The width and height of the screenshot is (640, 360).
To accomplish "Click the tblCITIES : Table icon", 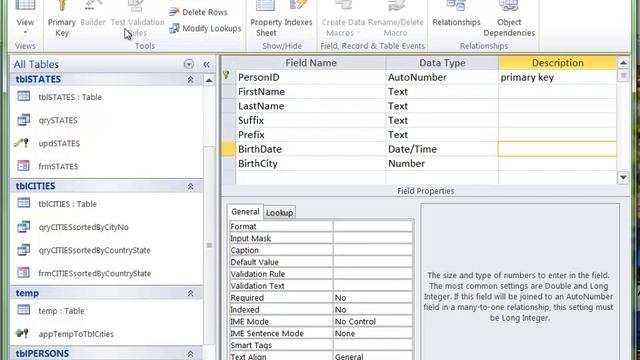I will click(x=24, y=203).
